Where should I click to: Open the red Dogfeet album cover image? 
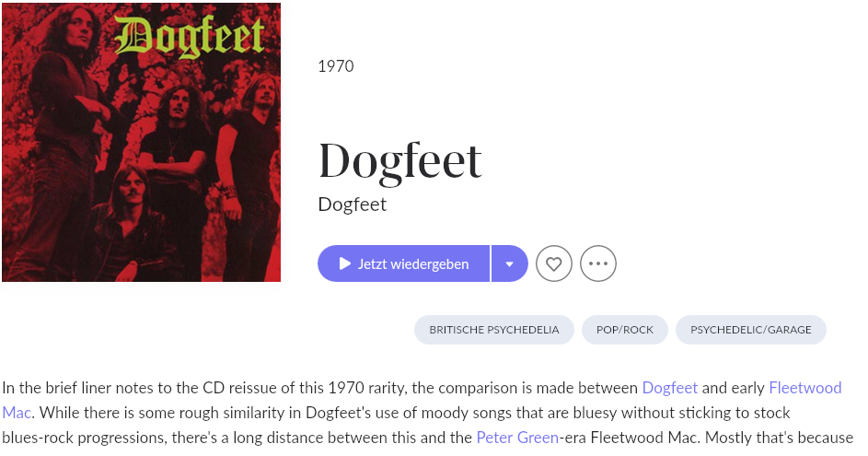141,143
